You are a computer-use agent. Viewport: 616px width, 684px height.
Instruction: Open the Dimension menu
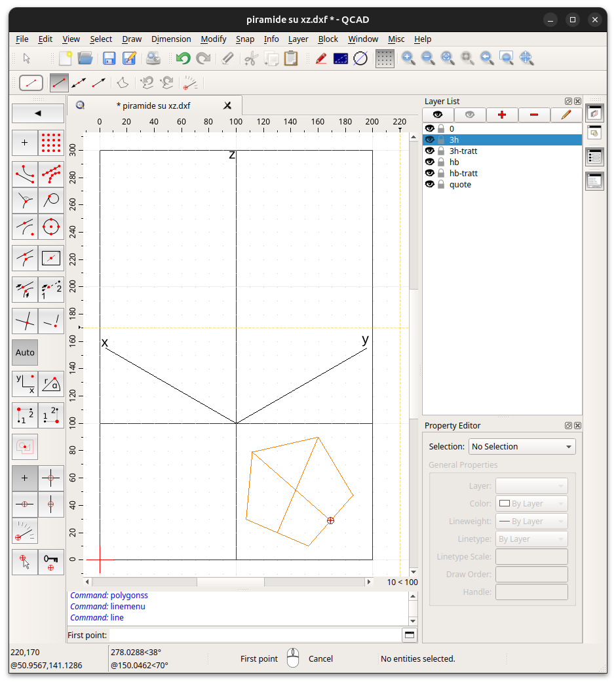[171, 39]
